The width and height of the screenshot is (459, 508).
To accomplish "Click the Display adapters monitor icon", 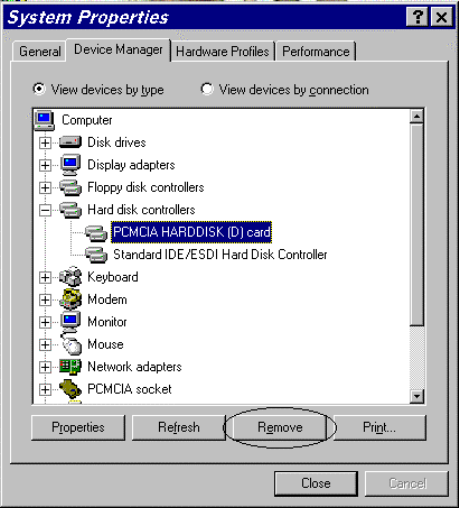I will click(x=70, y=165).
